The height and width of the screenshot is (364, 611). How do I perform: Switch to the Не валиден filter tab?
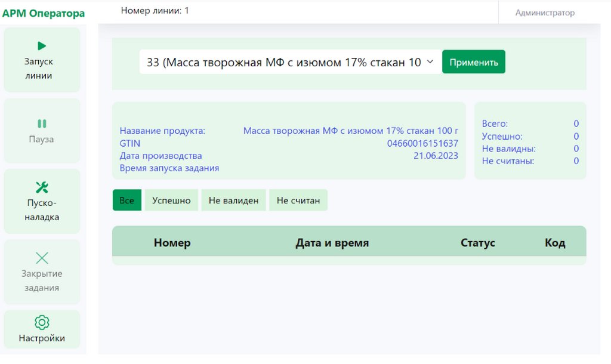pos(233,200)
